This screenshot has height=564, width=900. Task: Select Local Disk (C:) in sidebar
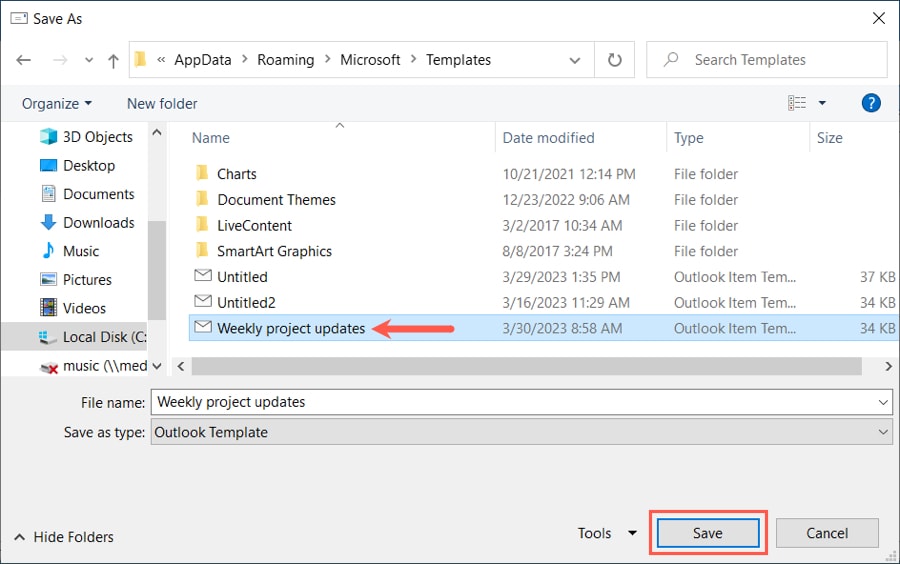[92, 337]
